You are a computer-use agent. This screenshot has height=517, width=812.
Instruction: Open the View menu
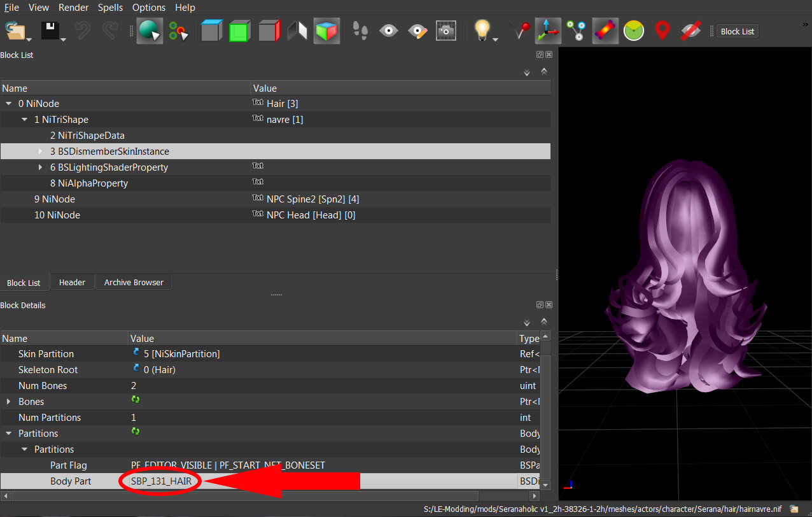[x=39, y=8]
